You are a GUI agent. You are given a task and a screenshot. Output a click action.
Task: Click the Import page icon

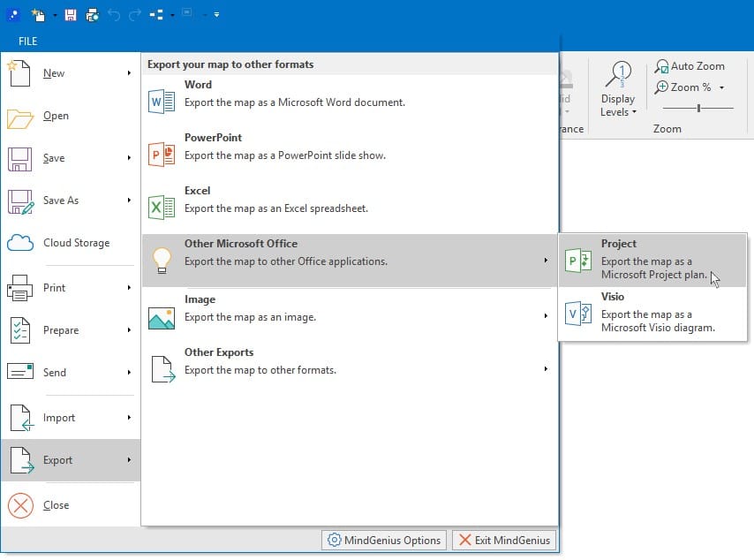point(22,418)
